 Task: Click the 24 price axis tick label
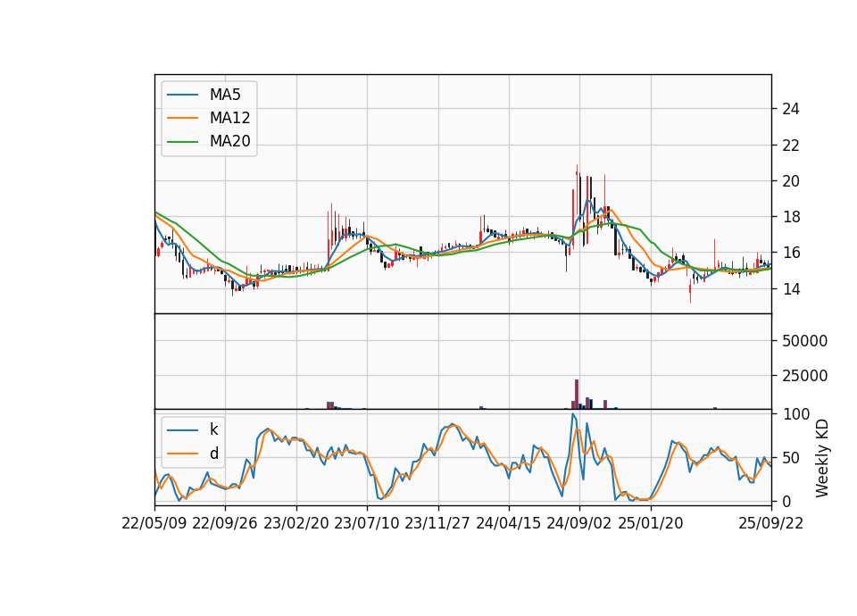(x=791, y=109)
